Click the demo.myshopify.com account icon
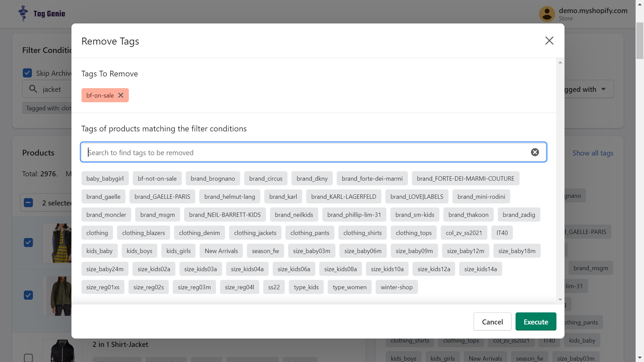Viewport: 644px width, 362px height. pos(547,14)
